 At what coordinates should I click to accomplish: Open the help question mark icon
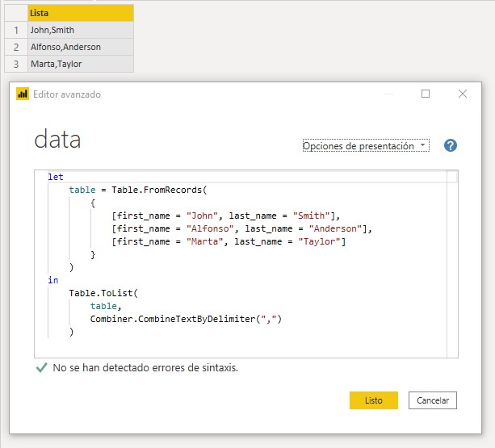450,145
